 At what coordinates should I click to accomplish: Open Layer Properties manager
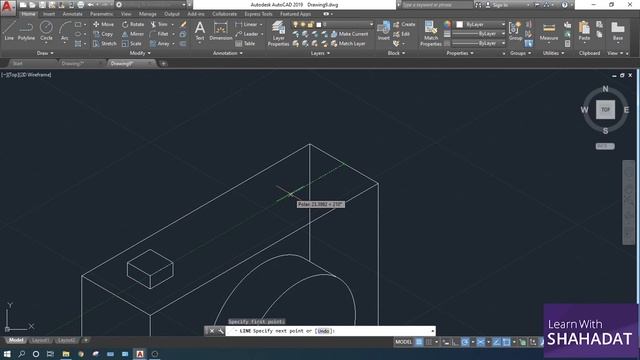[278, 33]
